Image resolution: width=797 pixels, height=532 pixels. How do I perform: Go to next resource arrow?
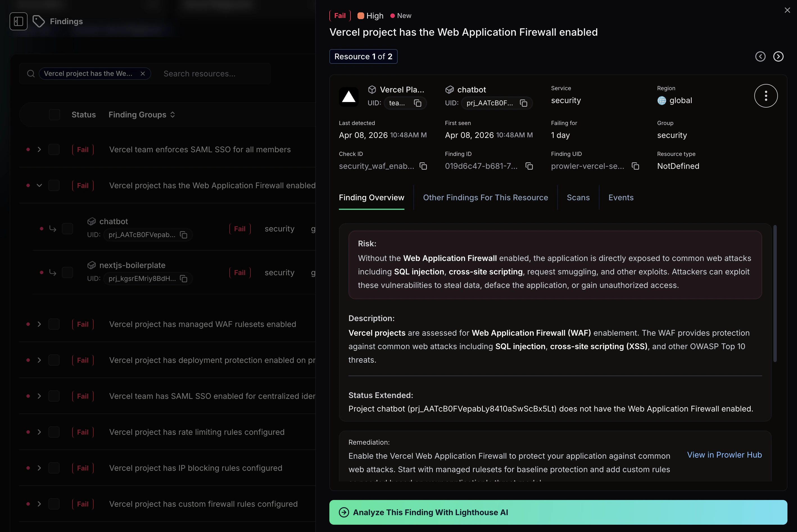778,56
